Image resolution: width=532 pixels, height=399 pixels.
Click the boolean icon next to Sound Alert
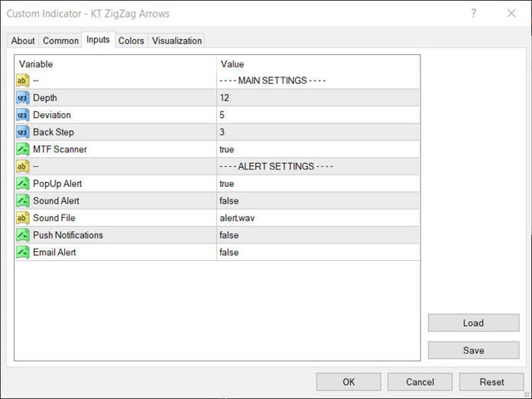[x=22, y=201]
